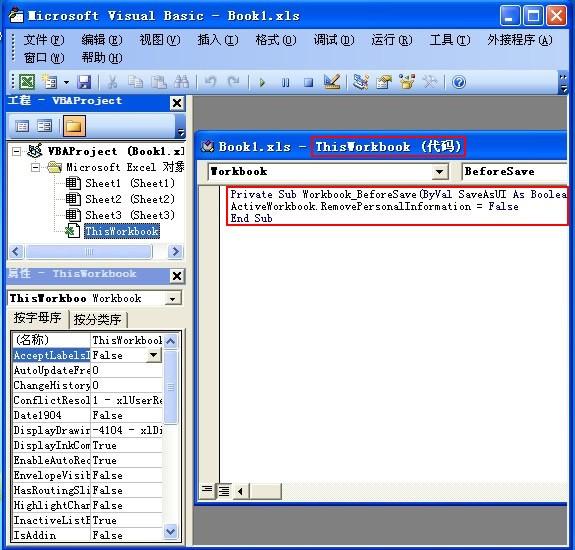The width and height of the screenshot is (575, 550).
Task: Open the Workbook object dropdown
Action: (x=439, y=171)
